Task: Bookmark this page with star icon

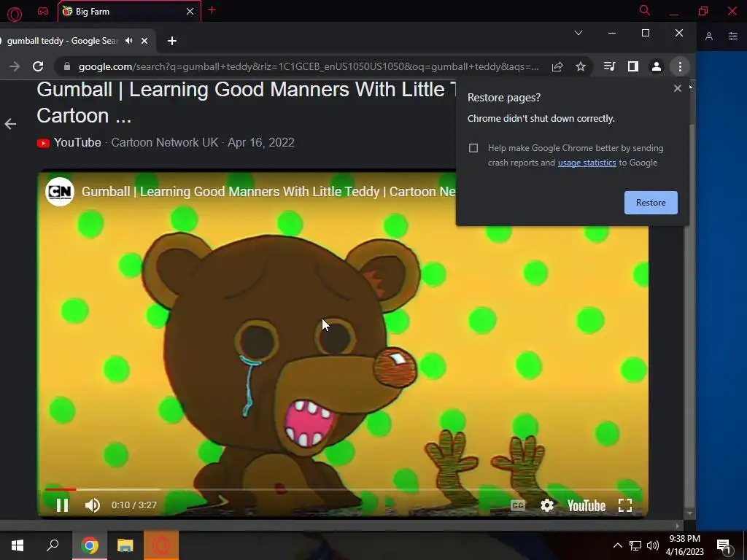Action: [x=580, y=66]
